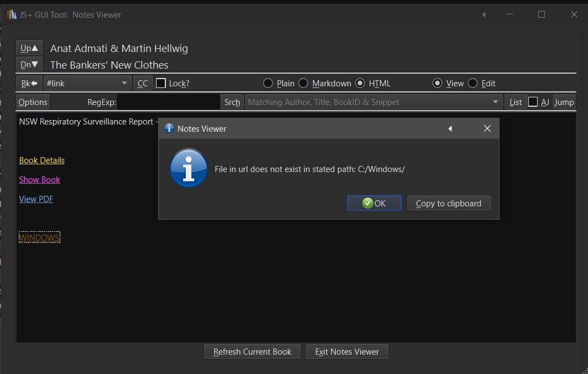This screenshot has width=588, height=374.
Task: Confirm the dialog with OK
Action: tap(374, 203)
